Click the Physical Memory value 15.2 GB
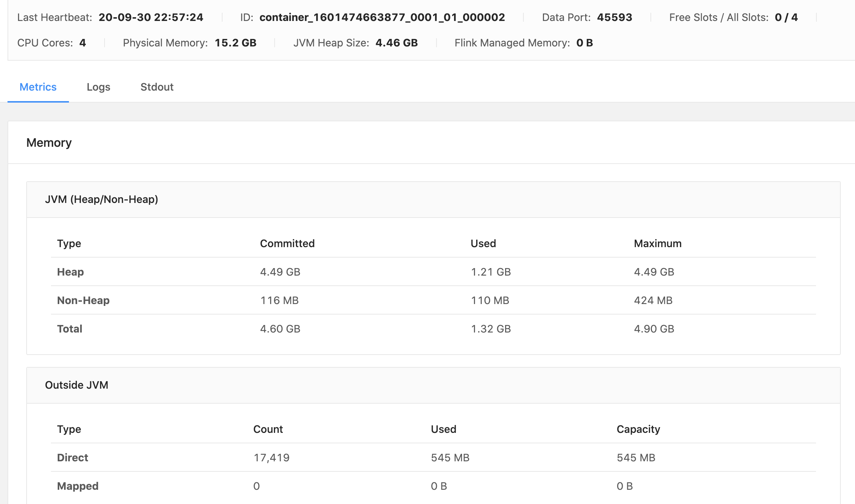 pyautogui.click(x=235, y=43)
